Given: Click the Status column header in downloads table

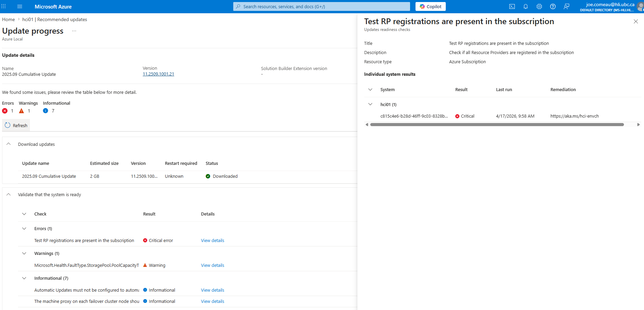Looking at the screenshot, I should 212,163.
